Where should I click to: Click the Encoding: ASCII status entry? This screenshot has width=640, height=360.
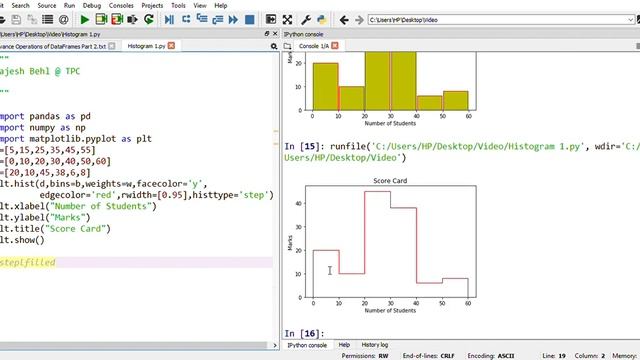coord(491,356)
